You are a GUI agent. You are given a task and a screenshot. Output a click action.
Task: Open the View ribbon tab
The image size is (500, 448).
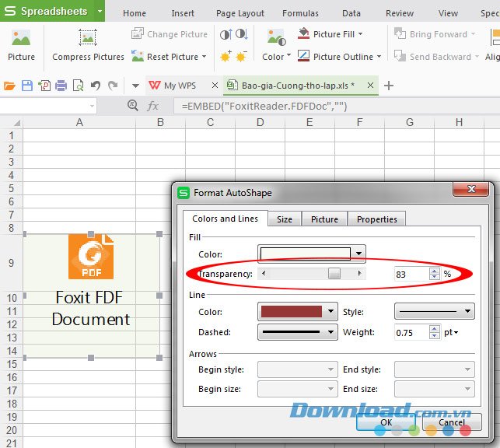click(448, 13)
